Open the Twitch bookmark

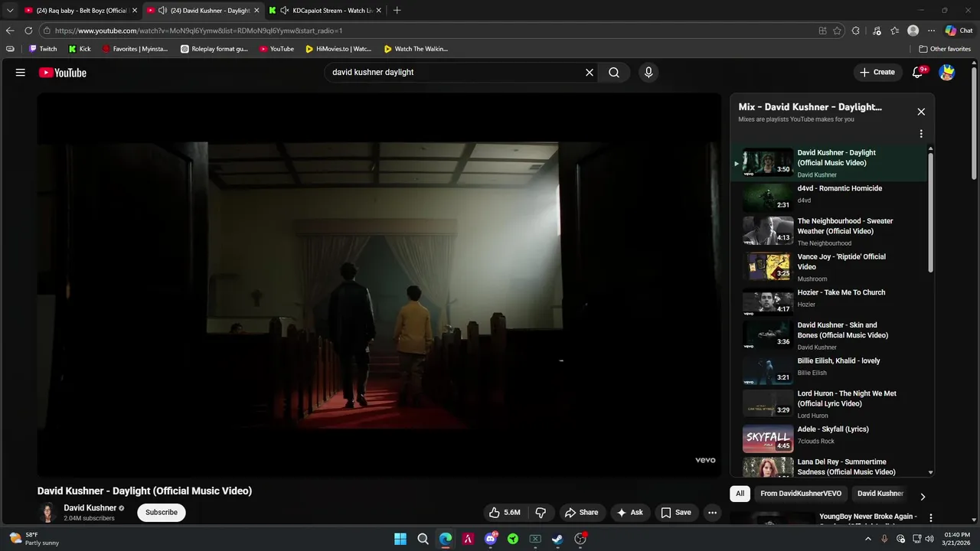43,49
